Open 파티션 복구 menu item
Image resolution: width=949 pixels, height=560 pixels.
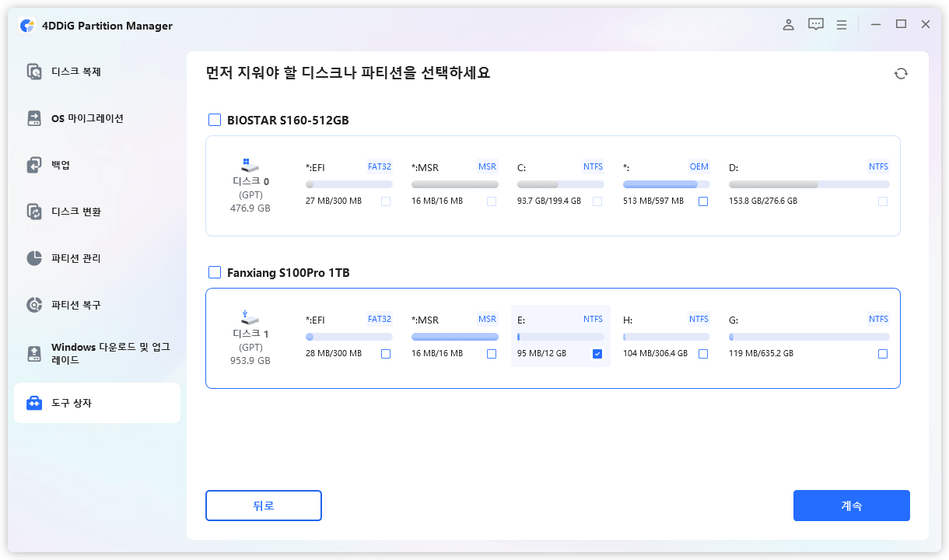point(97,305)
